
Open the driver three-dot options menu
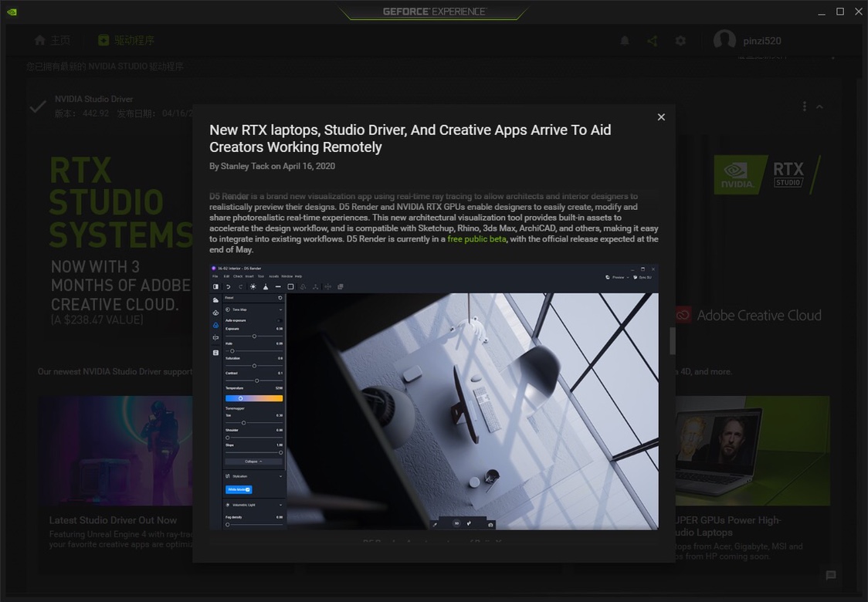(x=805, y=107)
